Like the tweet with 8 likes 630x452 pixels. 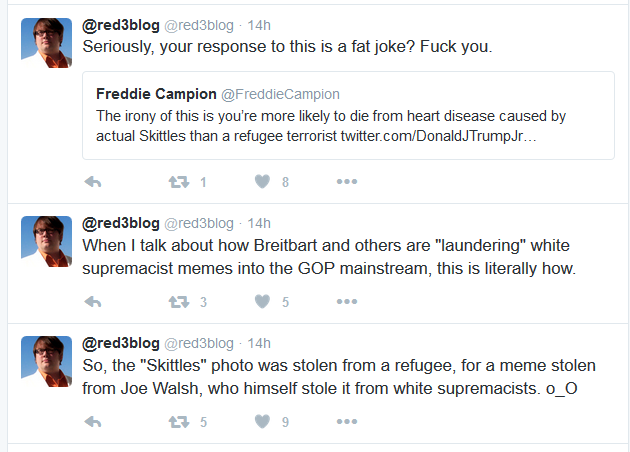[x=262, y=182]
